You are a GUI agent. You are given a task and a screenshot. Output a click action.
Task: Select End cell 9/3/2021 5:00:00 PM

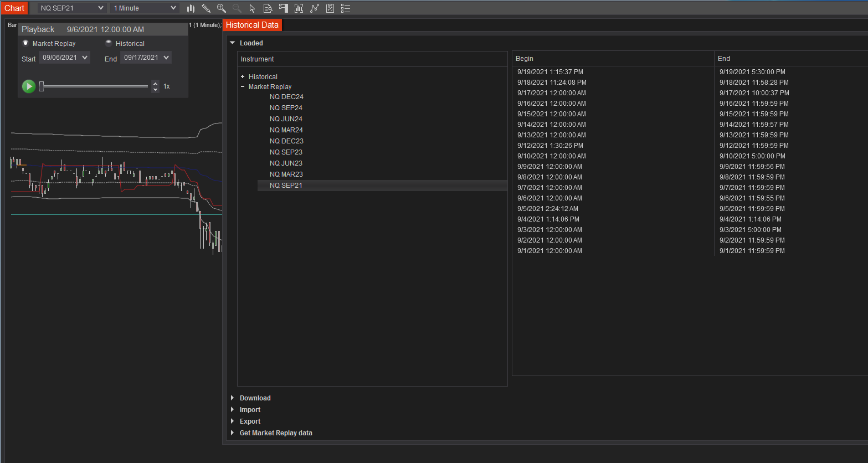point(751,230)
